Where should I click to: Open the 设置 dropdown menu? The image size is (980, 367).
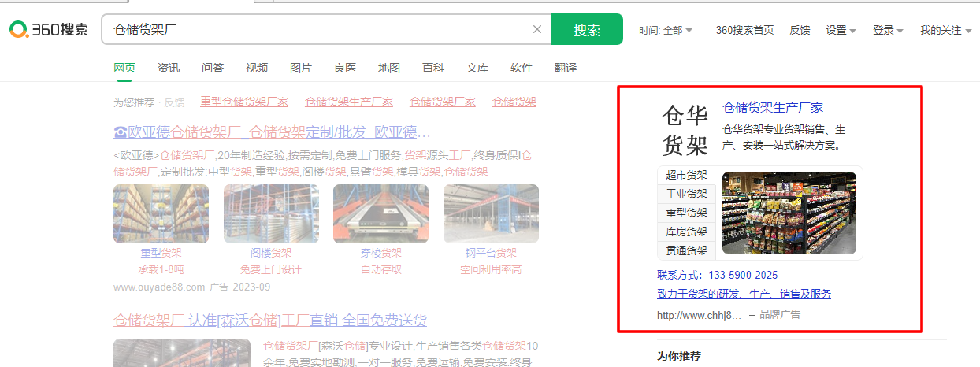pyautogui.click(x=841, y=31)
